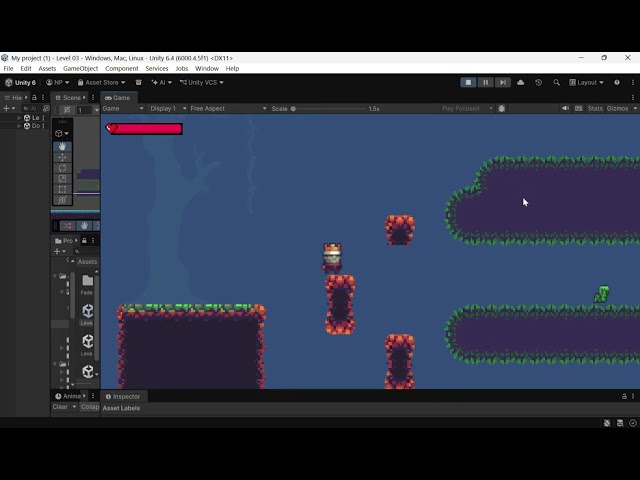
Task: Open the undo History icon
Action: click(x=538, y=82)
